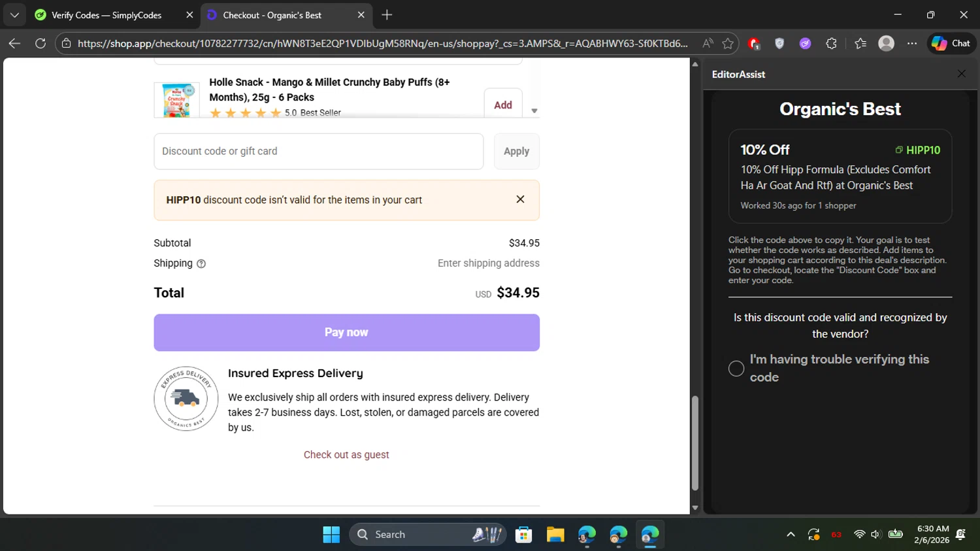The image size is (980, 551).
Task: Add page to favorites star icon
Action: pyautogui.click(x=728, y=43)
